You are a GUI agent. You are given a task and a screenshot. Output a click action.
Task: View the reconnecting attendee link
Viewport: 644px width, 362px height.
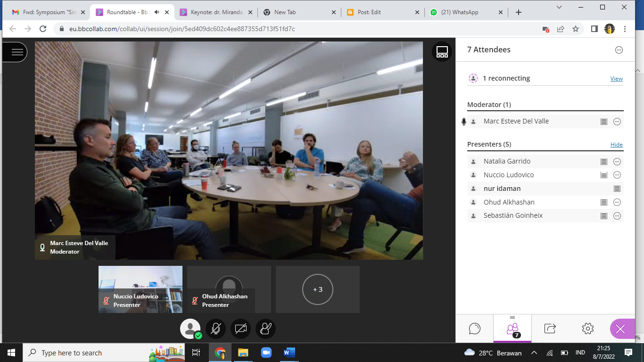click(617, 79)
